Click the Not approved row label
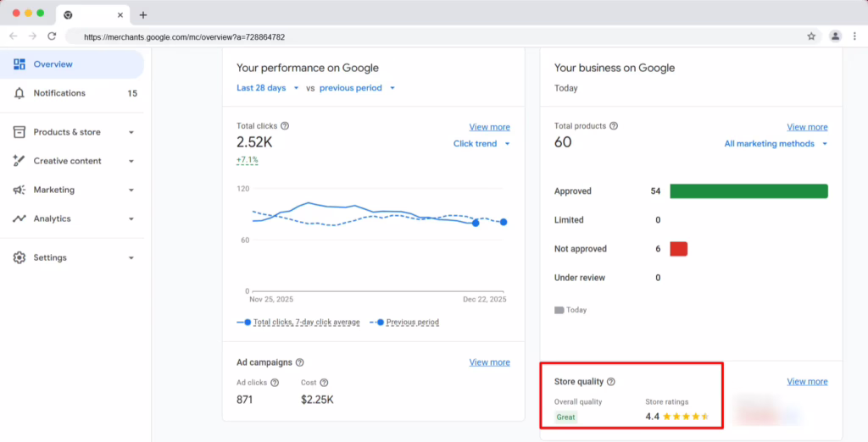868x442 pixels. [x=580, y=249]
